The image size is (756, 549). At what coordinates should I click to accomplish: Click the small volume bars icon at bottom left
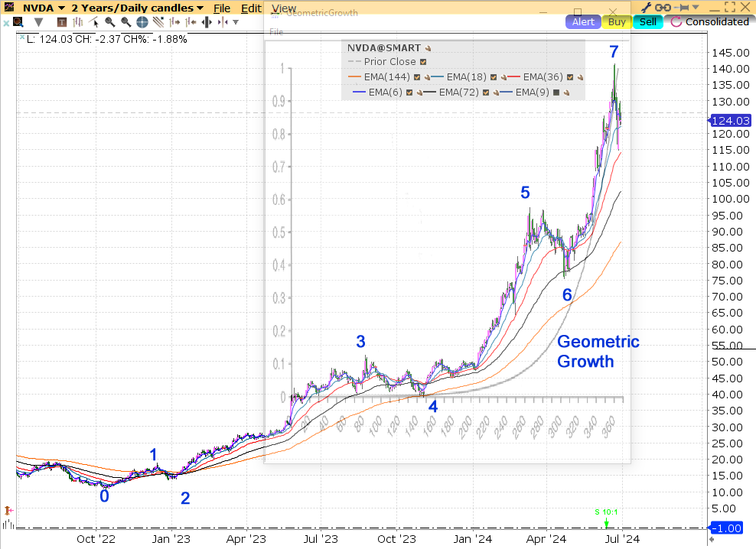(8, 525)
